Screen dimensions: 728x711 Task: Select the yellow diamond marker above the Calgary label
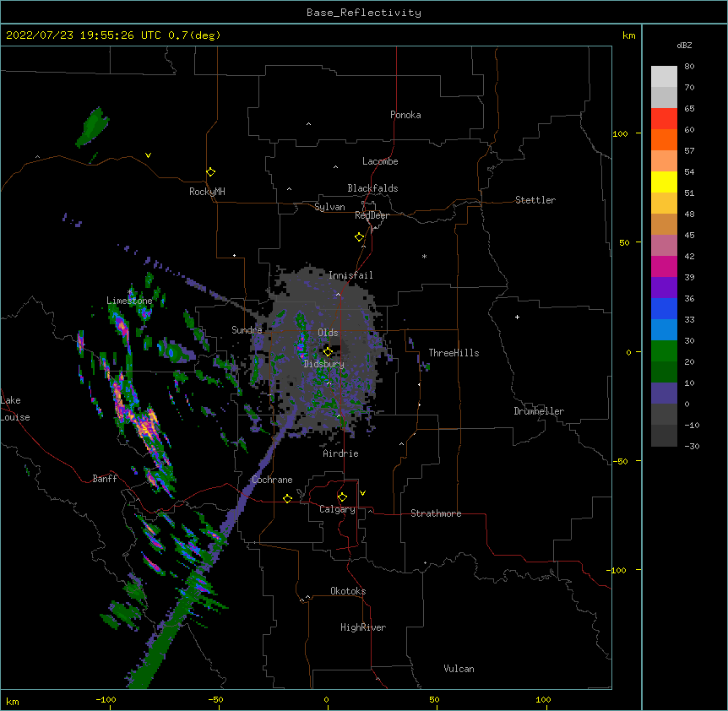coord(342,497)
